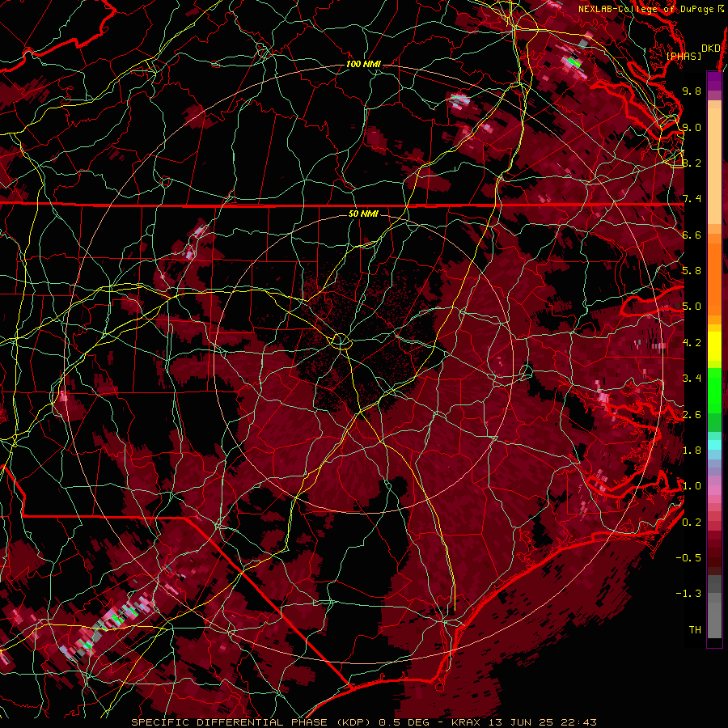
Task: Click the 50 NMI range ring label
Action: pos(363,214)
